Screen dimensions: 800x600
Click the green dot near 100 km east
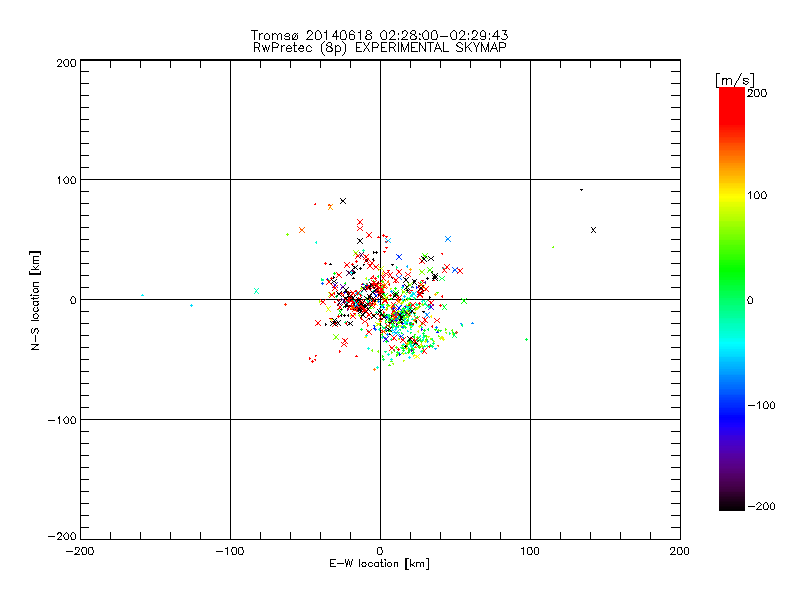[x=527, y=339]
